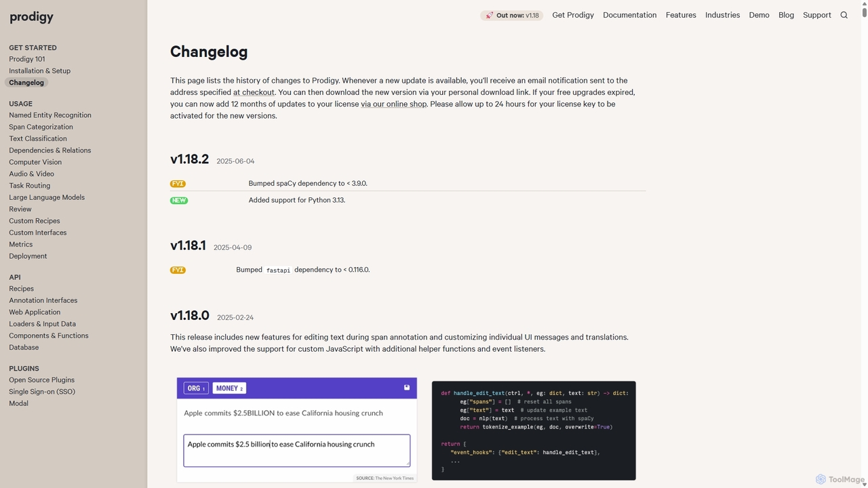Open the Deployment page
The width and height of the screenshot is (868, 488).
(x=28, y=256)
